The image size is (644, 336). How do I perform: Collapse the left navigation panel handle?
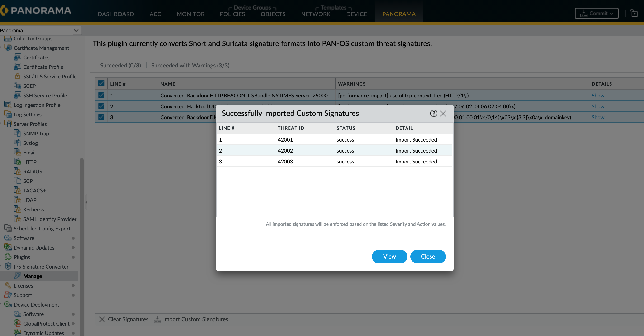[x=86, y=202]
